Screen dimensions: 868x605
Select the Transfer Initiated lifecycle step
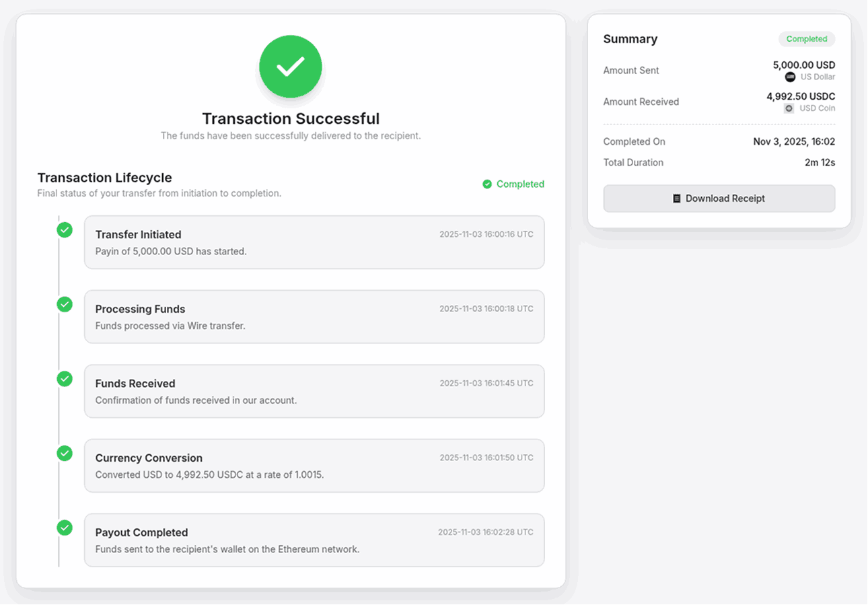pyautogui.click(x=314, y=242)
